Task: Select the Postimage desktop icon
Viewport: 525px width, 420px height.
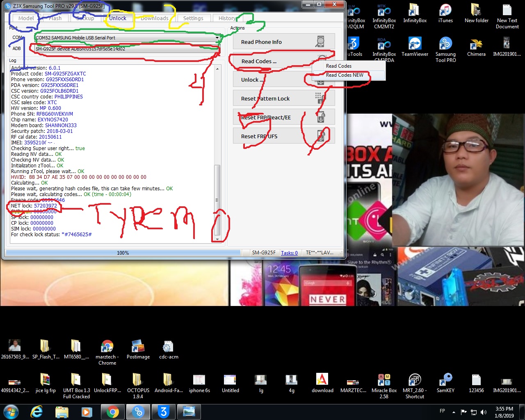Action: point(138,349)
